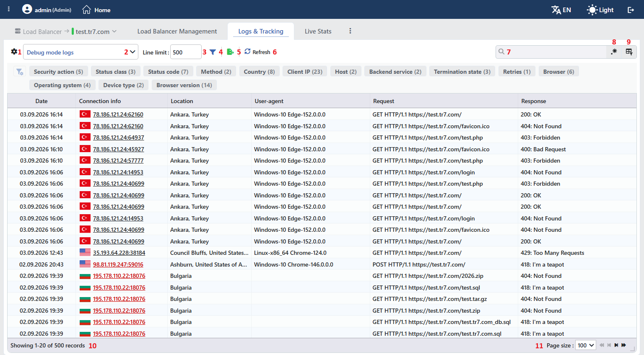644x355 pixels.
Task: Click the admin user avatar icon
Action: click(x=27, y=9)
